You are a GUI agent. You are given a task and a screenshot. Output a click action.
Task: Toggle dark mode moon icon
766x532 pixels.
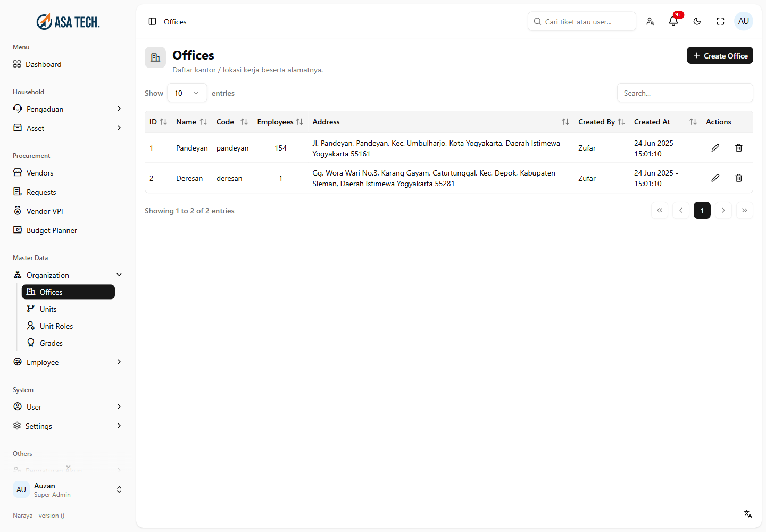click(x=697, y=21)
